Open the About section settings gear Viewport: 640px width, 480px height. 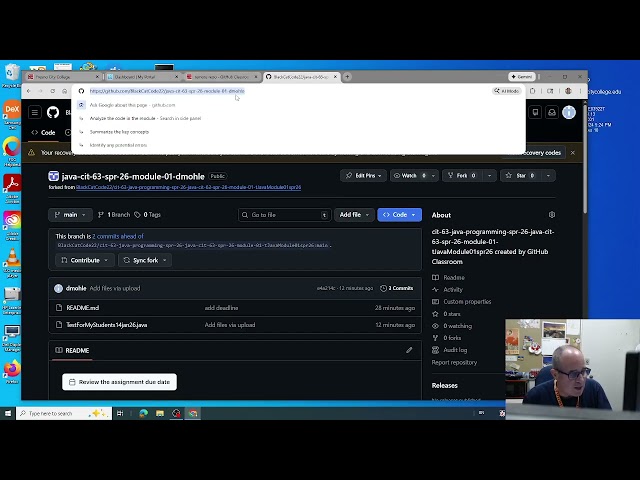552,215
